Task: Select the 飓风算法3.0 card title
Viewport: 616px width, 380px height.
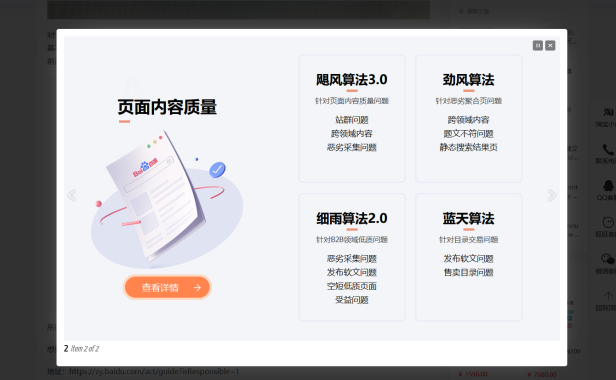Action: pyautogui.click(x=352, y=80)
